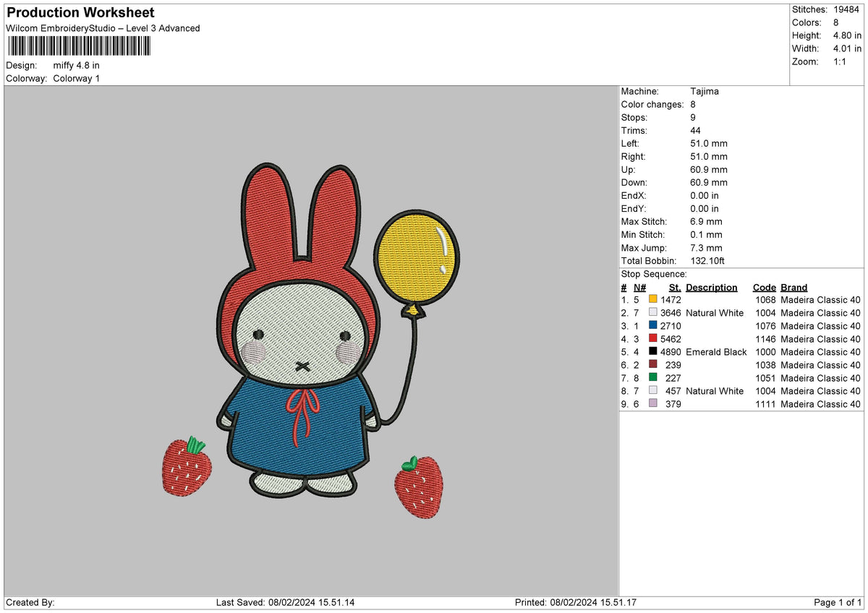Select the lilac swatch for code 1111
Image resolution: width=868 pixels, height=613 pixels.
point(653,403)
